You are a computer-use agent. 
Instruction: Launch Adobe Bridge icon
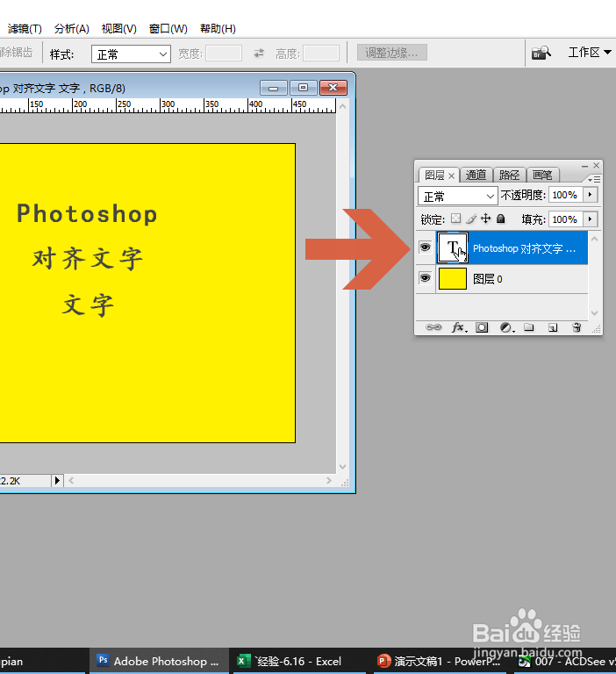pos(541,53)
